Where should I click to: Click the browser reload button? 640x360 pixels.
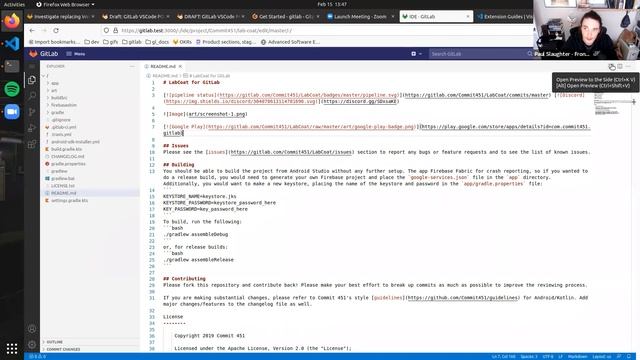point(56,31)
